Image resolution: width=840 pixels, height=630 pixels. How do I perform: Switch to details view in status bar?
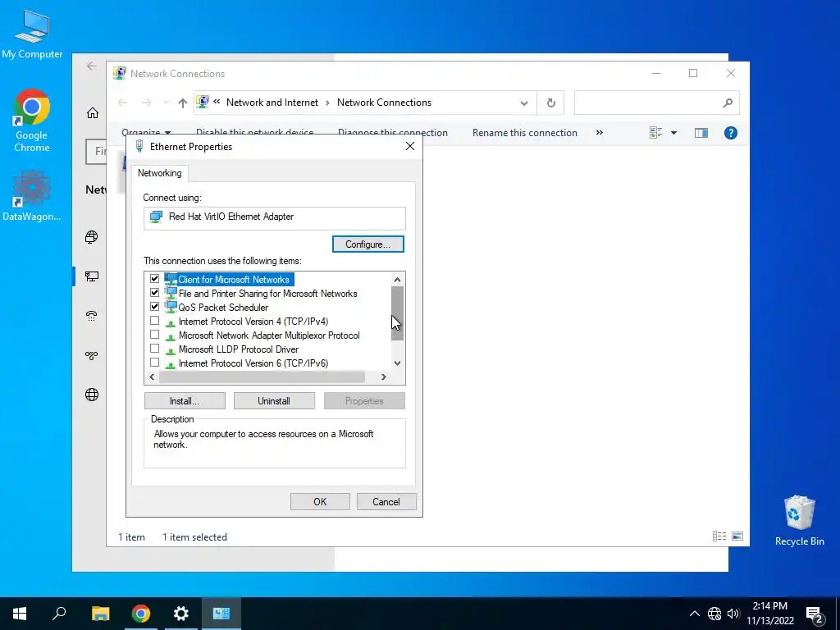click(719, 536)
